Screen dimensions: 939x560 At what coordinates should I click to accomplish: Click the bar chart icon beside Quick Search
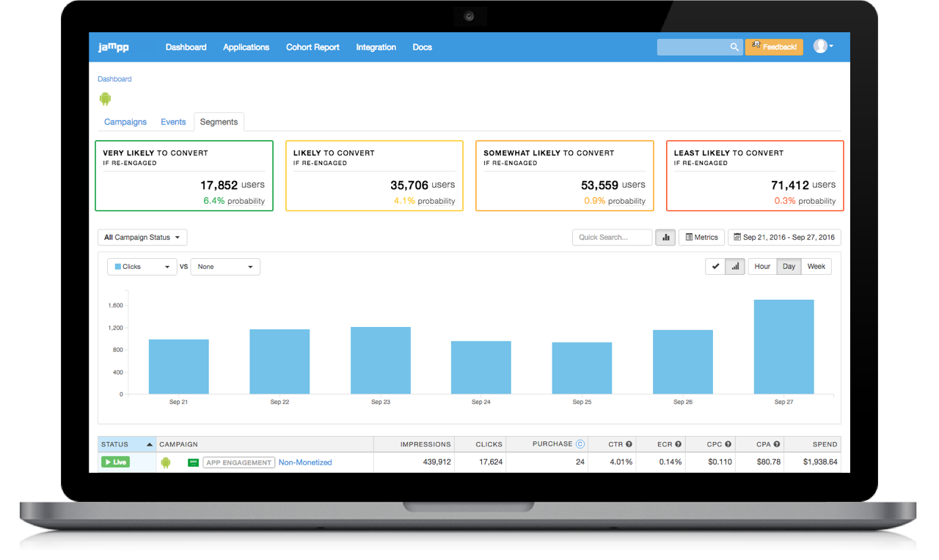click(x=665, y=237)
